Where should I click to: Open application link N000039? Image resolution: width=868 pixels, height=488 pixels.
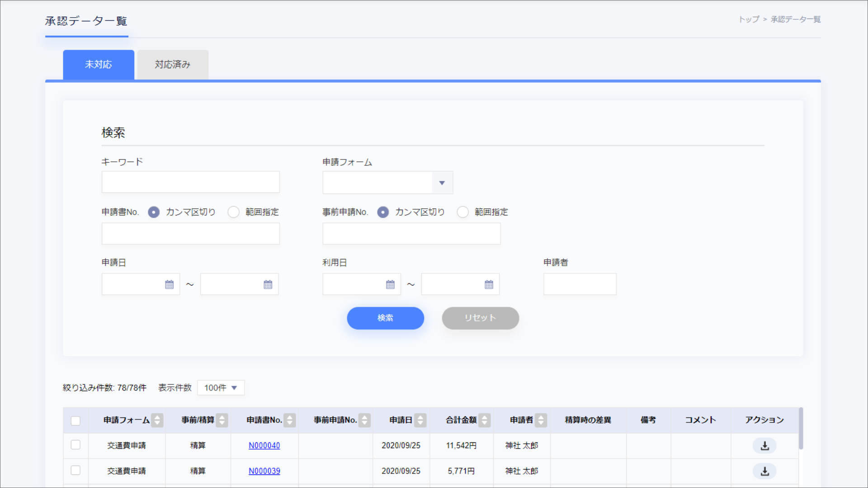(264, 471)
